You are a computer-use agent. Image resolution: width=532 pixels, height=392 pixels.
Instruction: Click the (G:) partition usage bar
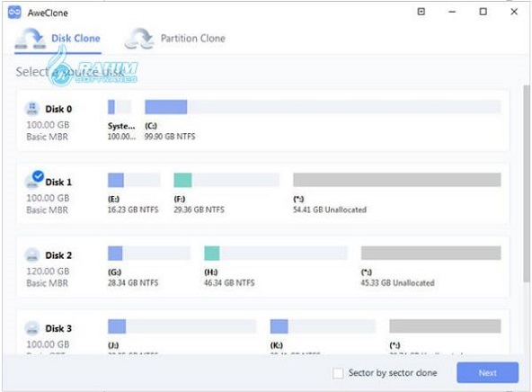click(149, 254)
